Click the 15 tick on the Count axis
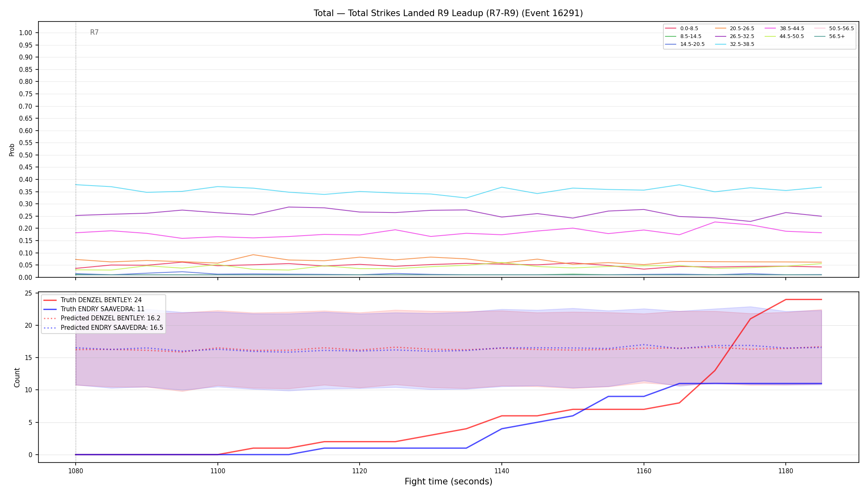The image size is (868, 496). tap(29, 358)
